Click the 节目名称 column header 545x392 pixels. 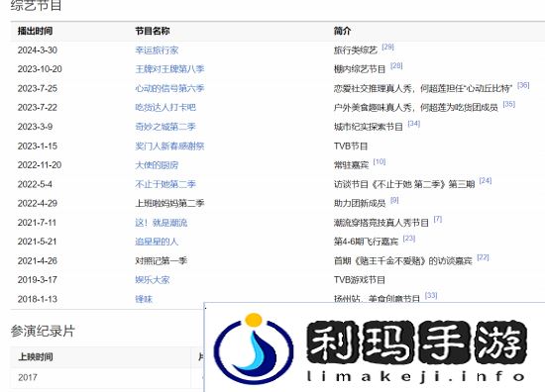153,31
